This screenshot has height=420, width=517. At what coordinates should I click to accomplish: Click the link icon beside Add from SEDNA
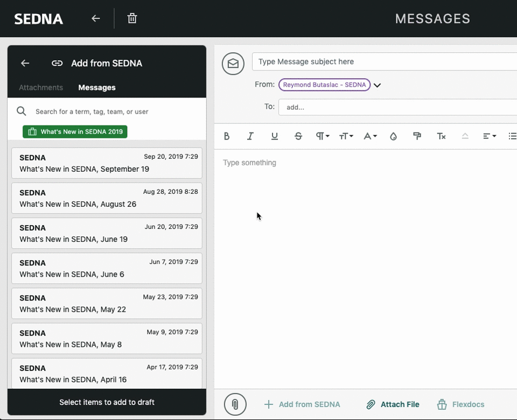(57, 63)
